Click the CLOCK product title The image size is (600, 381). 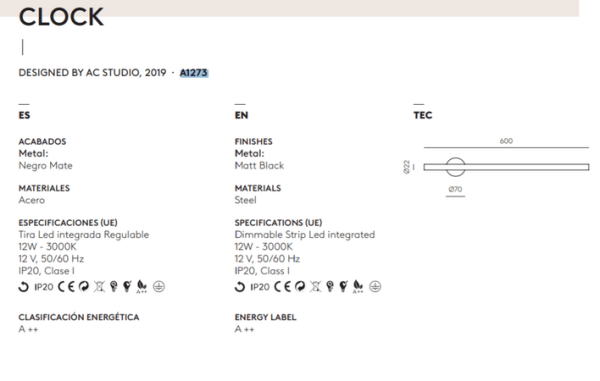[x=61, y=17]
